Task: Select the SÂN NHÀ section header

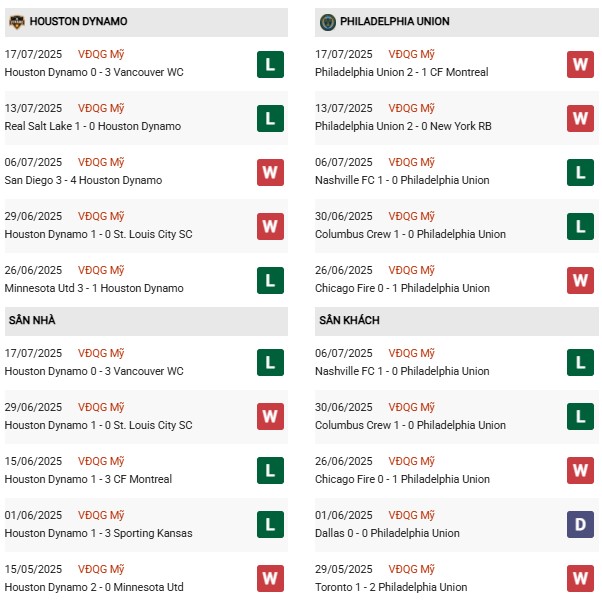Action: (x=36, y=320)
